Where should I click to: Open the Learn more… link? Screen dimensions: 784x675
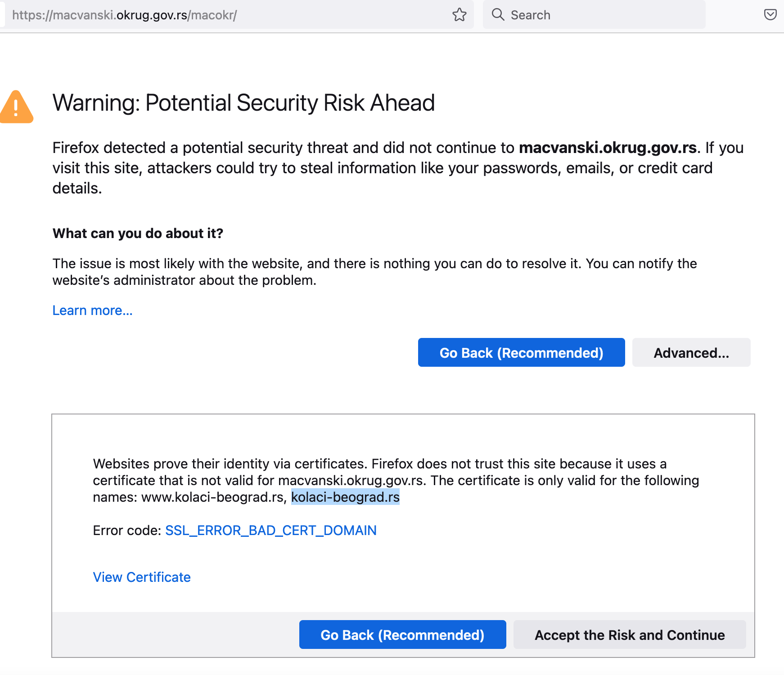(x=92, y=310)
